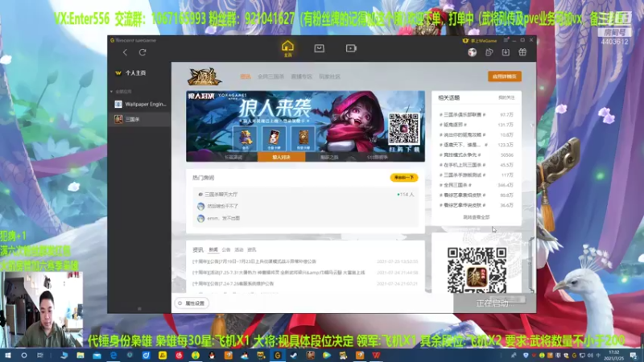Open the WeGame title bar menu icon

[506, 40]
